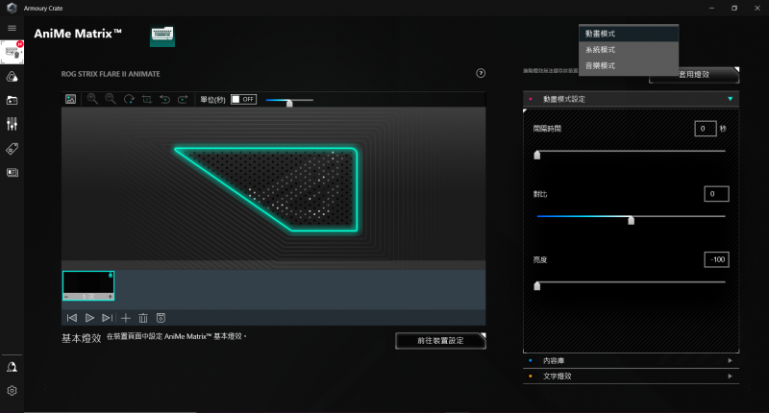Save the animation with the save icon

pyautogui.click(x=161, y=318)
